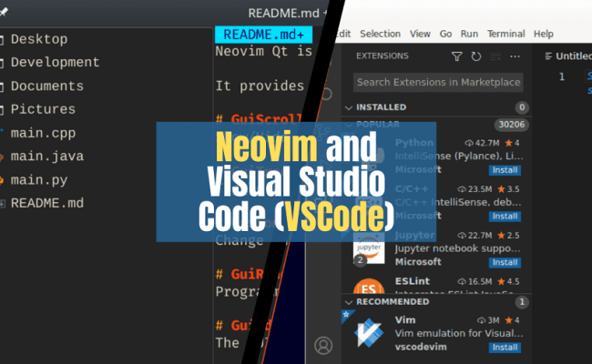This screenshot has height=364, width=592.
Task: Click the 'Neovim Qt is' line in README
Action: [263, 51]
